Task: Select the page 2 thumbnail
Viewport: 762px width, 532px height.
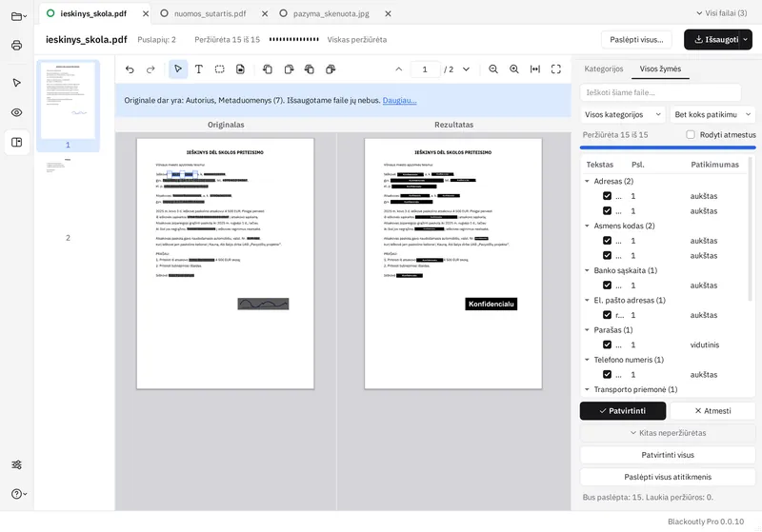Action: 68,199
